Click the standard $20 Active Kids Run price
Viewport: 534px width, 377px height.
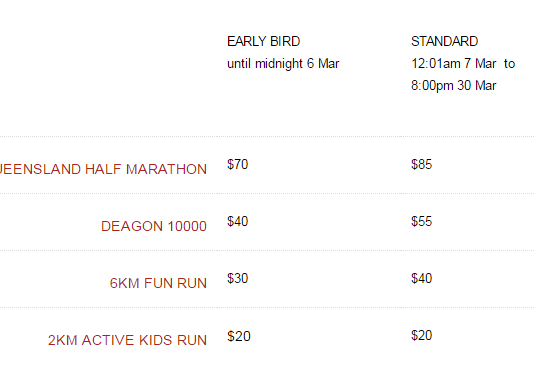pyautogui.click(x=422, y=335)
